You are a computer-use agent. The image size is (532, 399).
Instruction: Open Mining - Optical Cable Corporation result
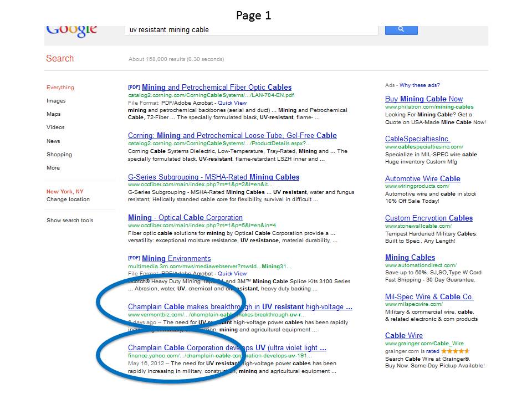pos(185,217)
